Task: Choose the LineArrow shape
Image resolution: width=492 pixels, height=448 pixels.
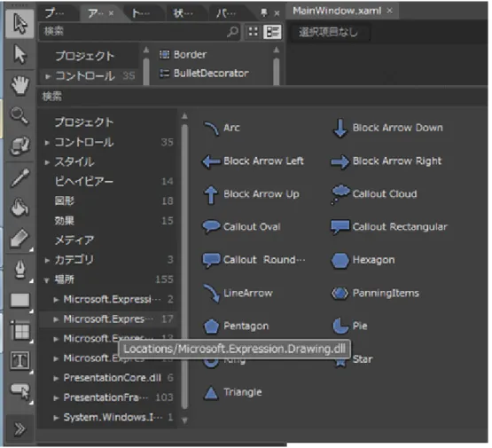Action: (238, 294)
